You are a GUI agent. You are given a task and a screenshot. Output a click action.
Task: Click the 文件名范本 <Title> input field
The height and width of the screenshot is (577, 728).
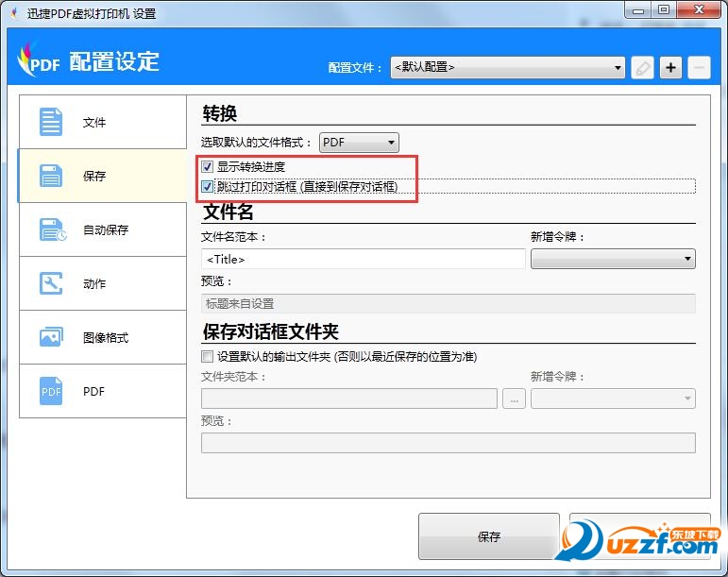coord(363,259)
